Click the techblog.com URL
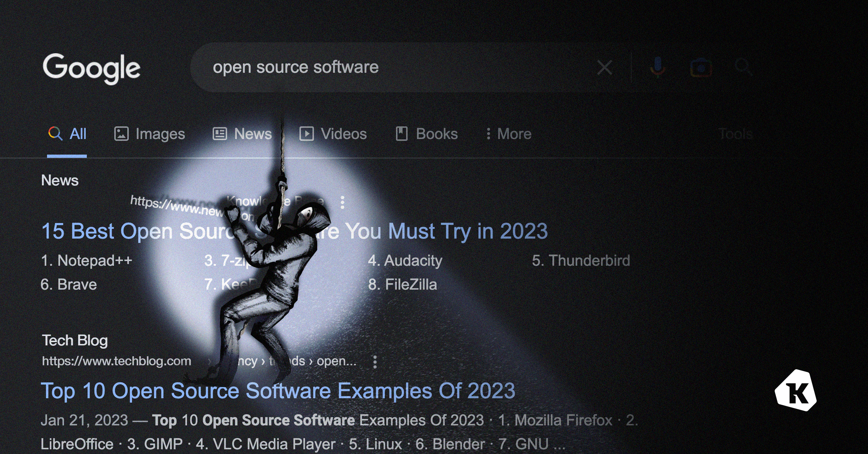868x454 pixels. [116, 361]
